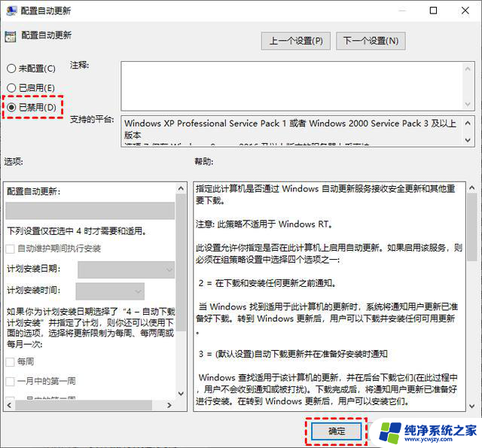Click the 下一个设置(N) button
The height and width of the screenshot is (448, 482).
coord(371,41)
